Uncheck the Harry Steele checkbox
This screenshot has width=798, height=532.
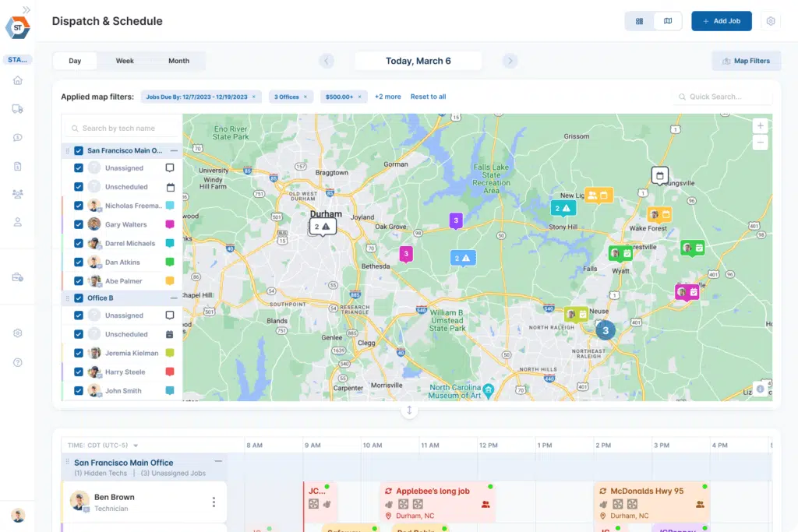point(79,372)
